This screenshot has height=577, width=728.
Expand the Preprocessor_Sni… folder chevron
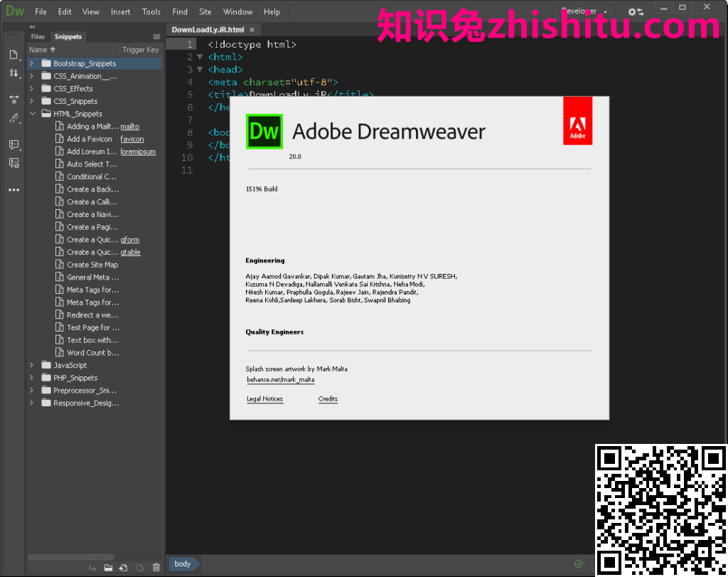pos(31,391)
